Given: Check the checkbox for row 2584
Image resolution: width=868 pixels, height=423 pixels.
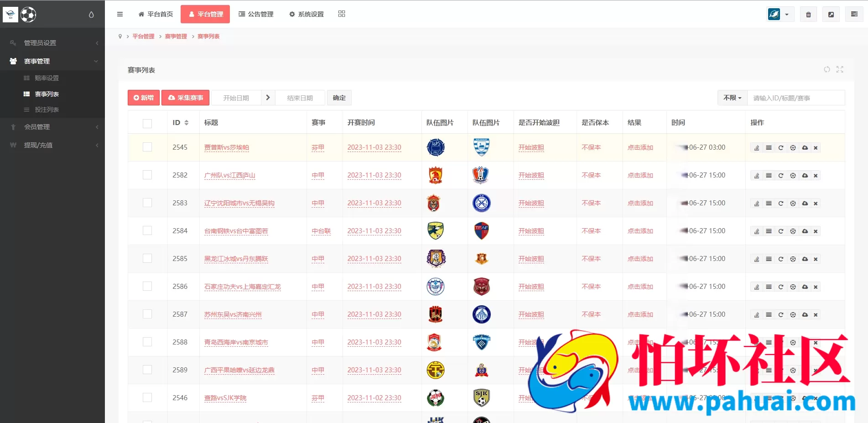Looking at the screenshot, I should (147, 230).
